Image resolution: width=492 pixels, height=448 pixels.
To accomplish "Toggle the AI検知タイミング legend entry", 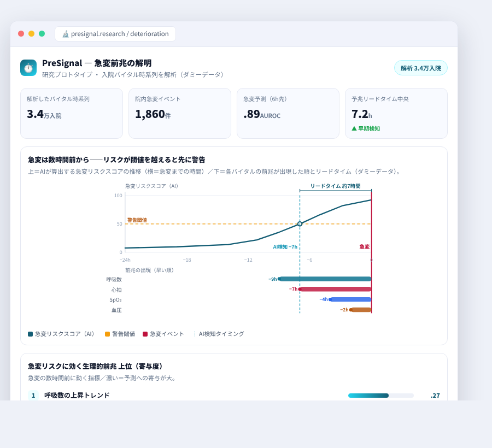I will (219, 334).
